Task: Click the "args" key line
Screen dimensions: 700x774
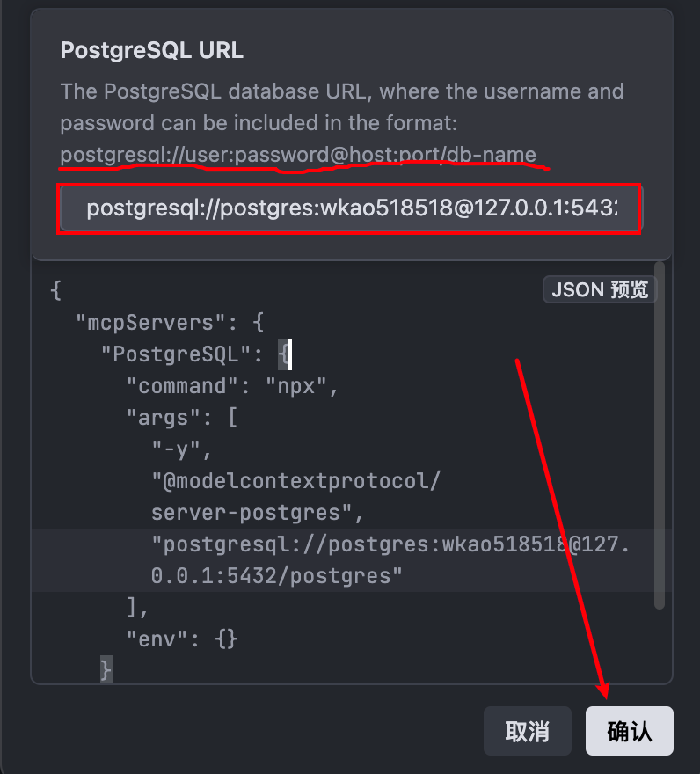Action: coord(176,418)
